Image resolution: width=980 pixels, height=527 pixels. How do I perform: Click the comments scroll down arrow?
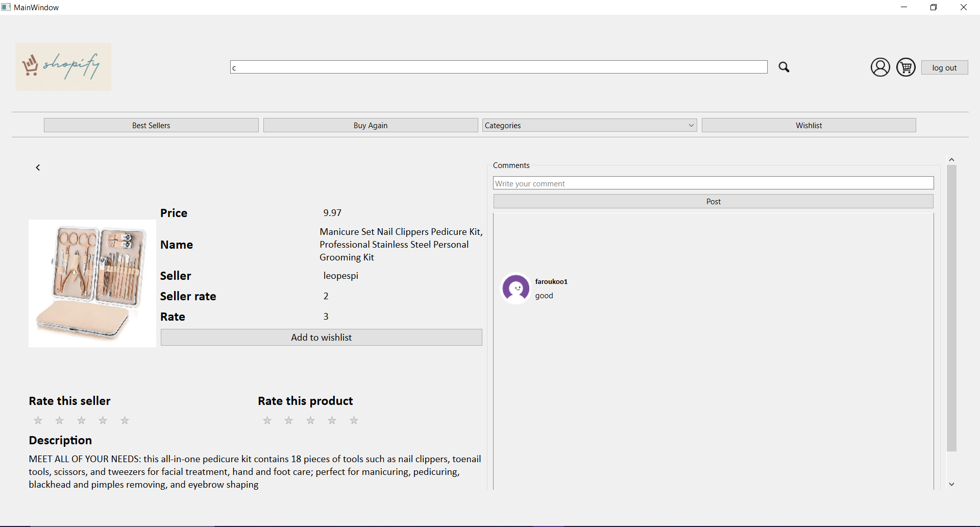pyautogui.click(x=951, y=484)
